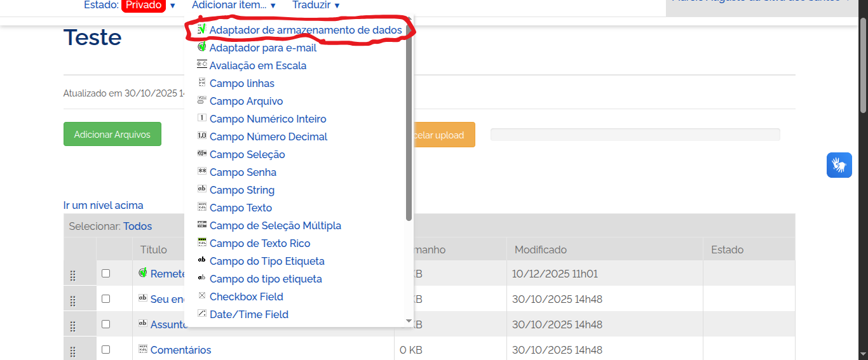Click the icon beside Campo Número Decimal
This screenshot has width=868, height=360.
point(202,135)
